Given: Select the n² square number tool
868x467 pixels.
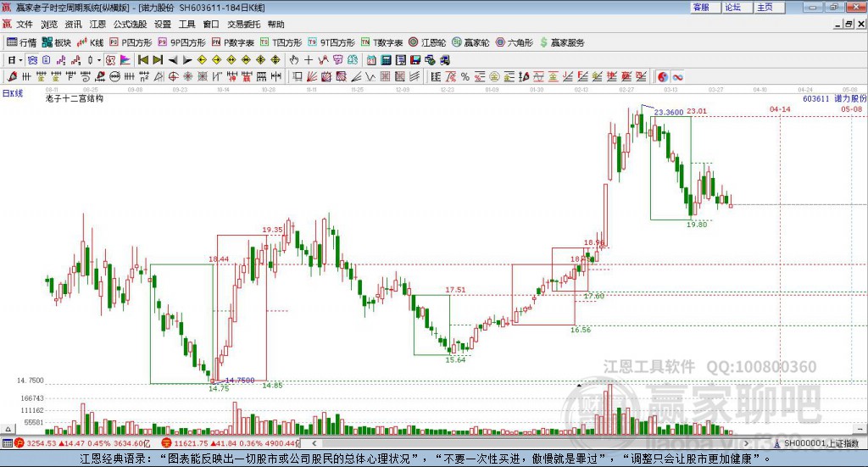Looking at the screenshot, I should tap(144, 77).
